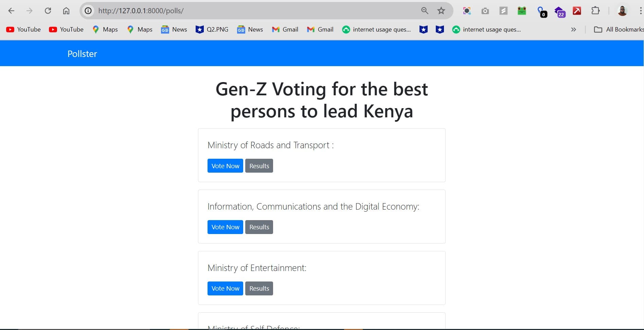Toggle the bookmark star for this page
The width and height of the screenshot is (644, 330).
(441, 11)
